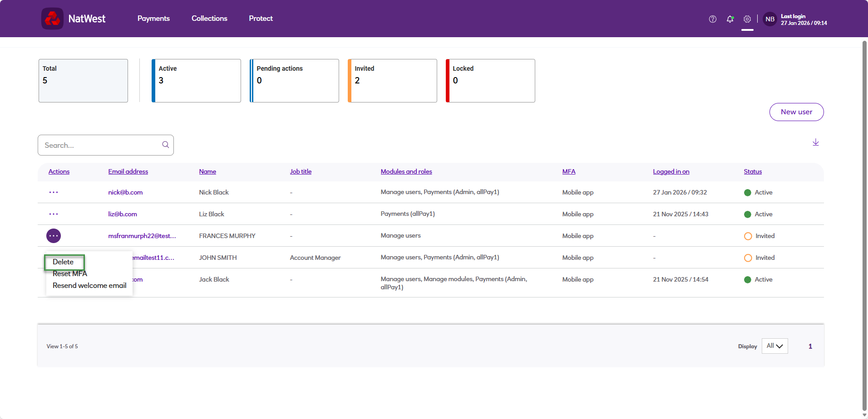Close actions menu for Frances Murphy row
This screenshot has height=419, width=868.
tap(54, 236)
